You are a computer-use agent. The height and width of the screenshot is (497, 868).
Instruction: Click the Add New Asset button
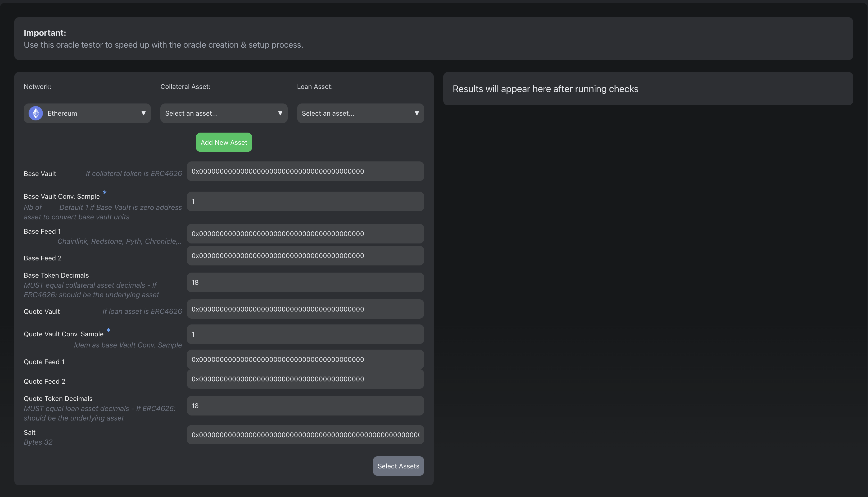click(x=224, y=142)
